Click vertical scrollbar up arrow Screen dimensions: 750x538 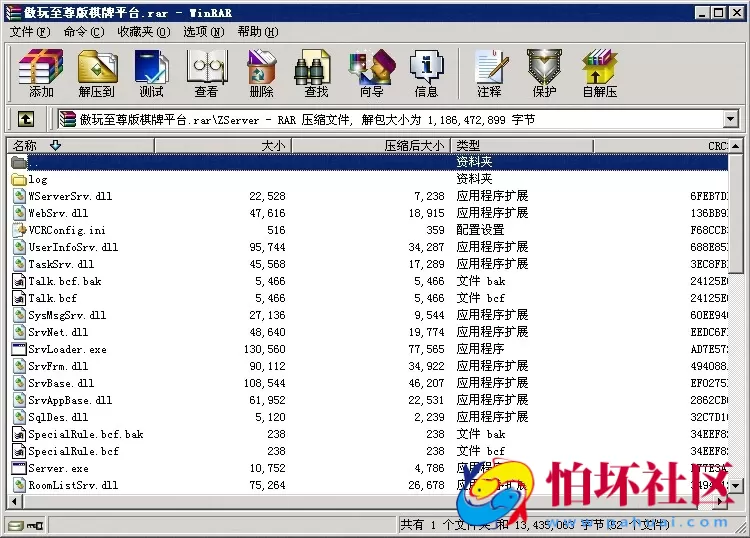tap(736, 146)
